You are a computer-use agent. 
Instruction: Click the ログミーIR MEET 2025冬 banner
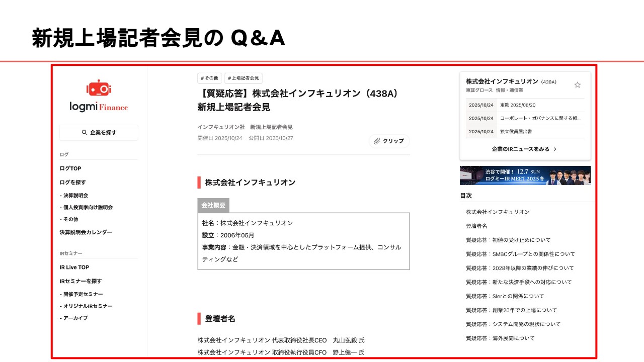(525, 175)
